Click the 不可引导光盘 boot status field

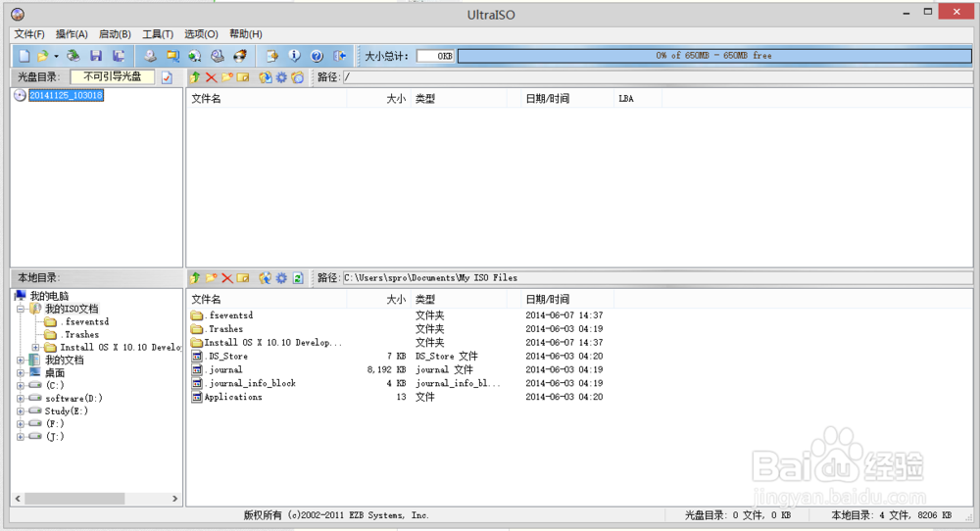113,76
